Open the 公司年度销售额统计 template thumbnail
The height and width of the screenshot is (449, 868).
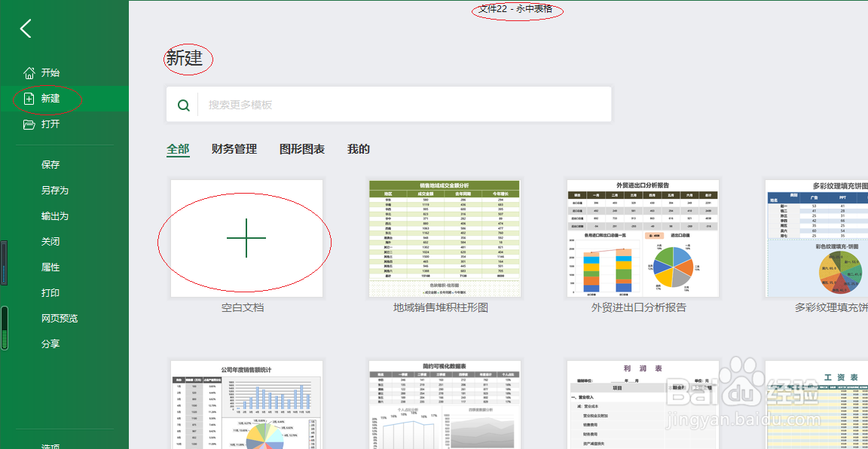(246, 405)
